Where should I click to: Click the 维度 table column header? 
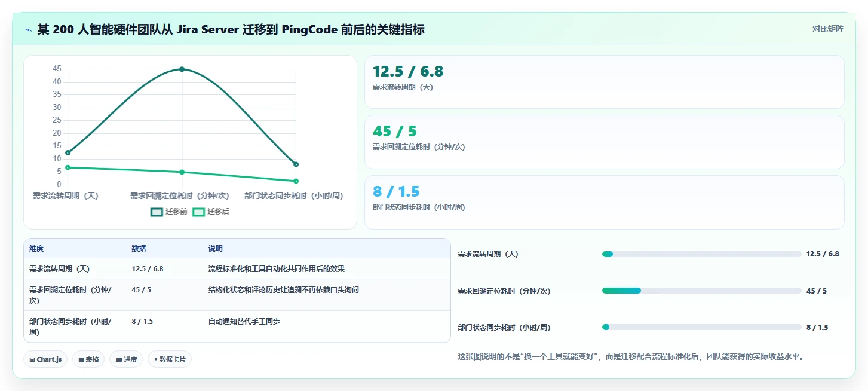[36, 249]
